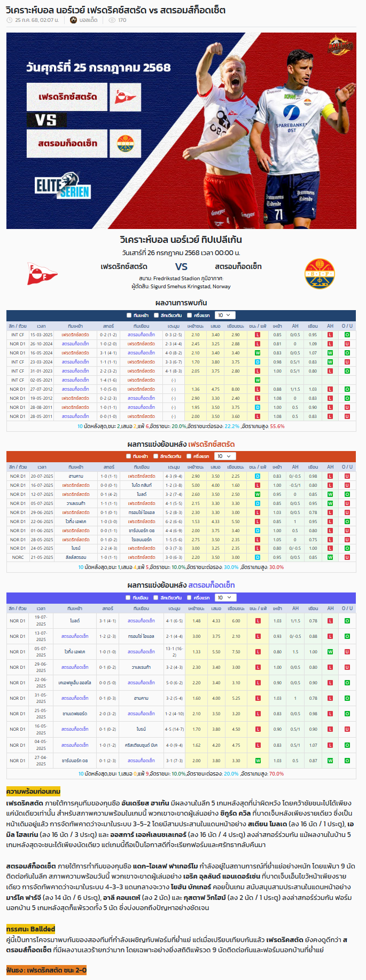Tick ครึ่งแรก checkbox in the head-to-head table
This screenshot has width=366, height=980.
tap(190, 315)
